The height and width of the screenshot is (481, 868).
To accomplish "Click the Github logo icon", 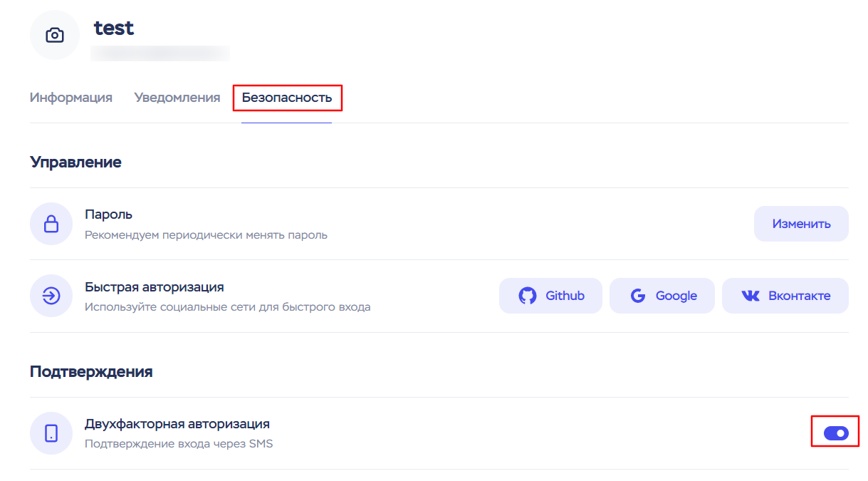I will pyautogui.click(x=527, y=296).
